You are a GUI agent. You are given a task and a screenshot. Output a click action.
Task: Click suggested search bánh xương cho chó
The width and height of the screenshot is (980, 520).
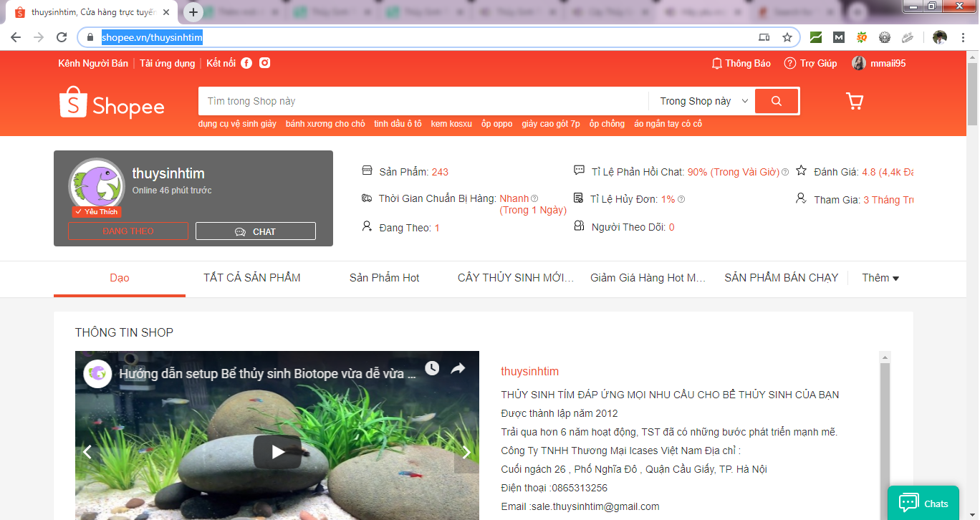click(325, 124)
